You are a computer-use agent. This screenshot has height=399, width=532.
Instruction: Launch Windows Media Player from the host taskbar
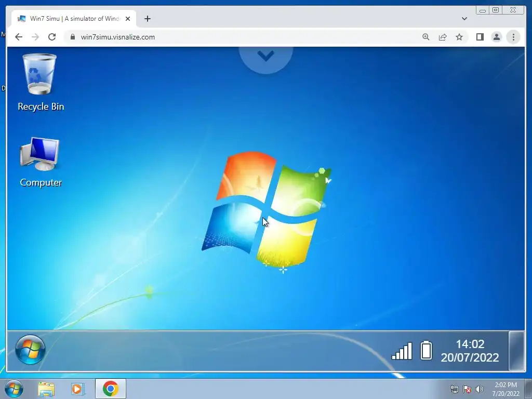pyautogui.click(x=78, y=389)
